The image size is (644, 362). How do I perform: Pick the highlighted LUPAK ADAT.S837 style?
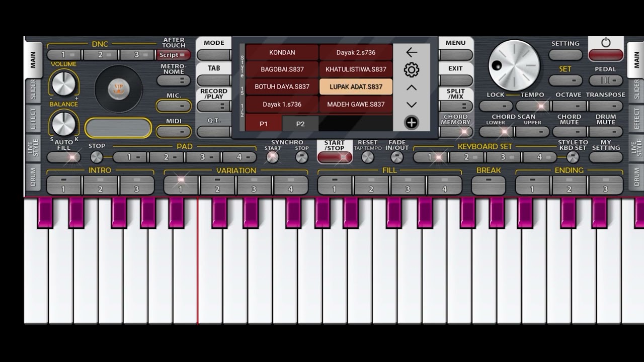[x=356, y=86]
